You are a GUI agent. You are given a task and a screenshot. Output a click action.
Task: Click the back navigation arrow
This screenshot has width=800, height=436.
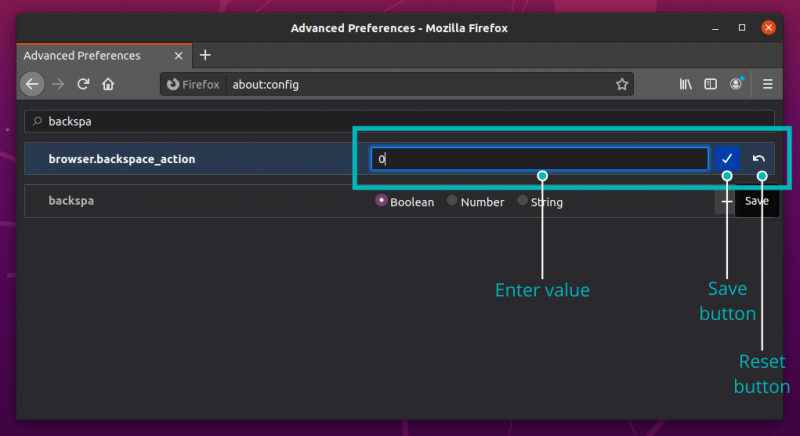[32, 85]
